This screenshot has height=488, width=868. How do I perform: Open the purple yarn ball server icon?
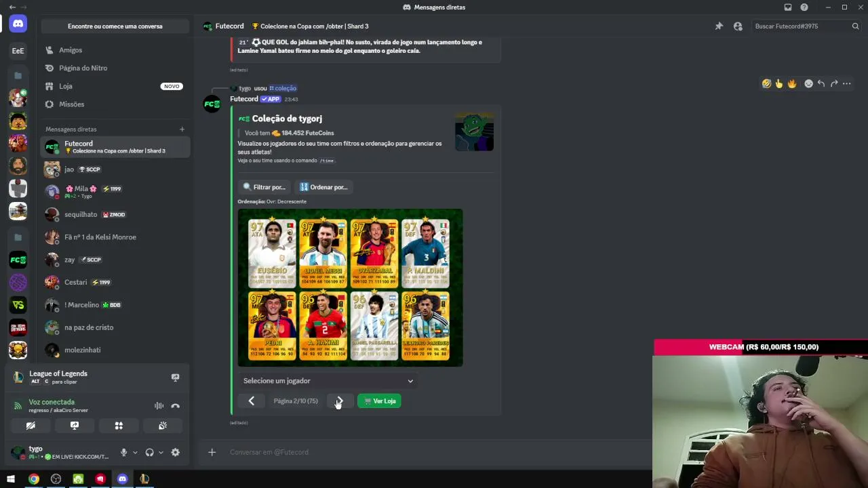(18, 283)
